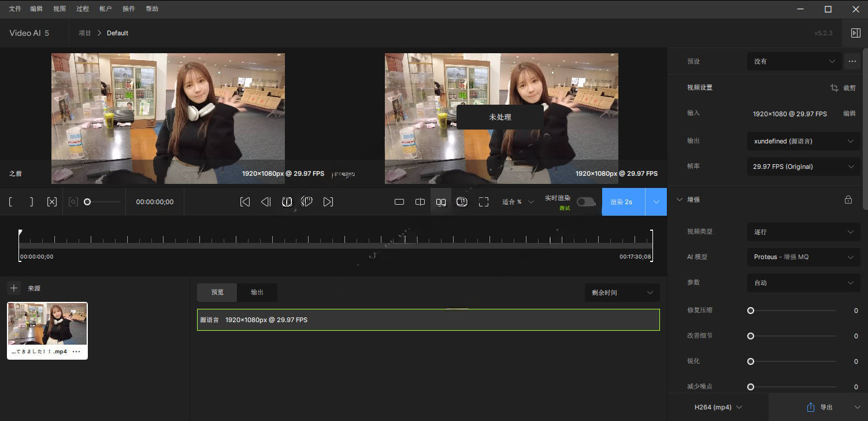Click the 导出 export button

[819, 407]
